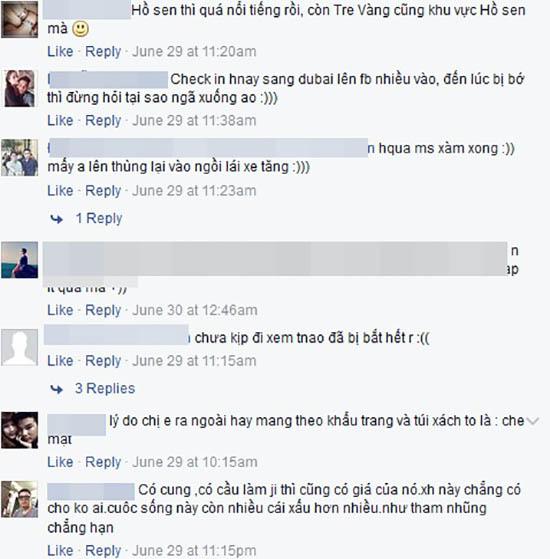Open the avatar of the man with glasses
The height and width of the screenshot is (559, 550).
pos(20,499)
